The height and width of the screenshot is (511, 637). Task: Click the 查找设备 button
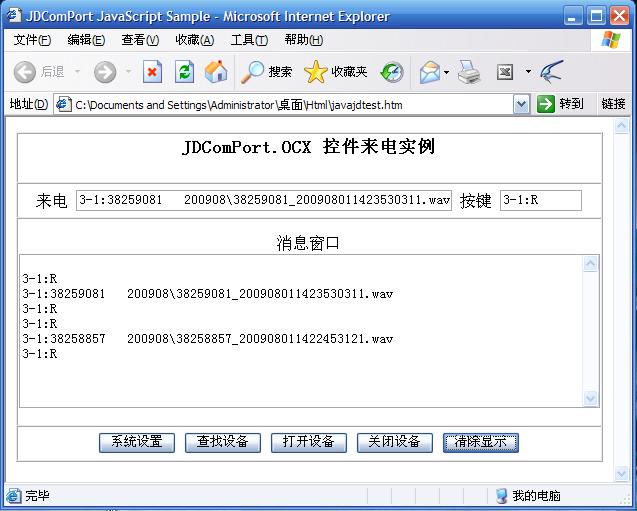click(223, 442)
